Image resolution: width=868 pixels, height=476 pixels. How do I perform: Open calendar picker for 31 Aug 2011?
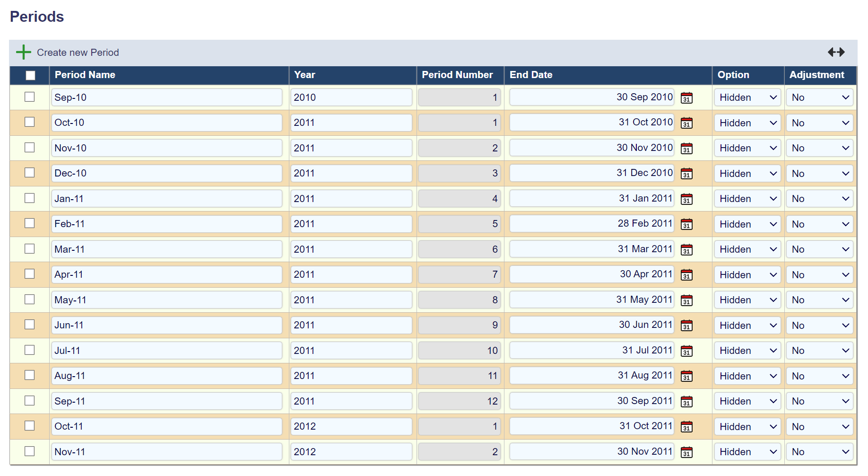coord(686,376)
